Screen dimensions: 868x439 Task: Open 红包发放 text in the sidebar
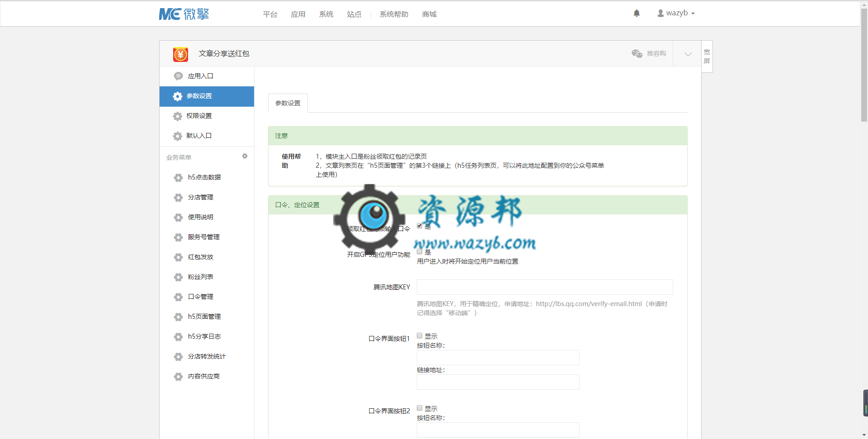tap(200, 257)
